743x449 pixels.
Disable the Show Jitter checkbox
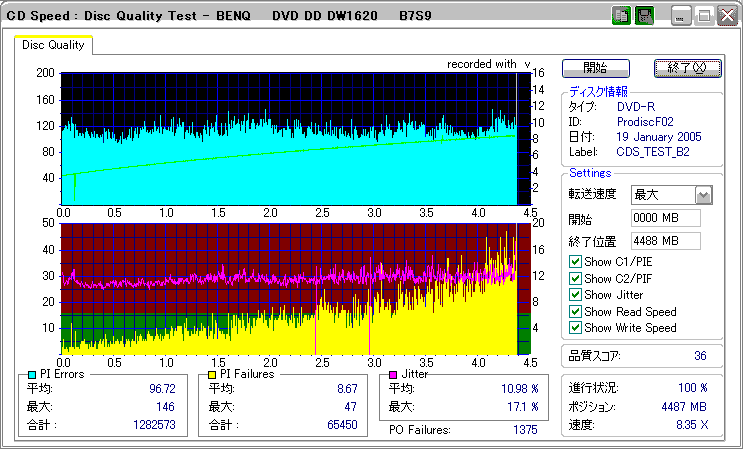pyautogui.click(x=575, y=295)
